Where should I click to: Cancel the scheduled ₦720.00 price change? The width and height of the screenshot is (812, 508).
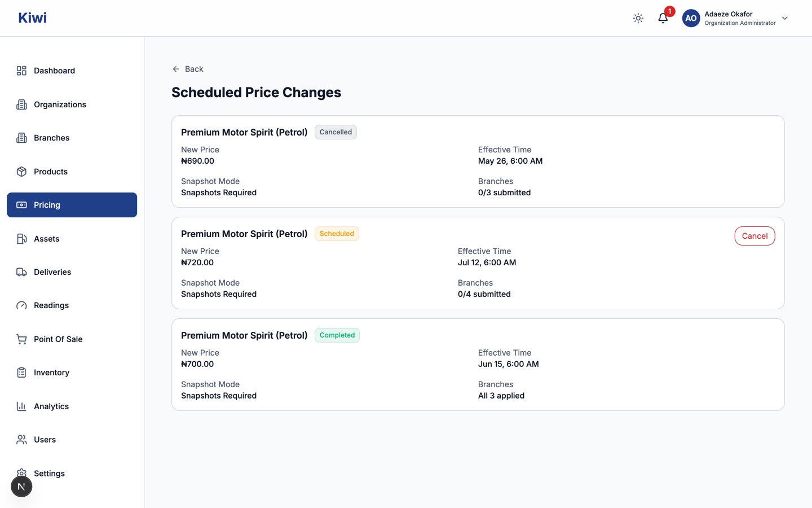[754, 236]
